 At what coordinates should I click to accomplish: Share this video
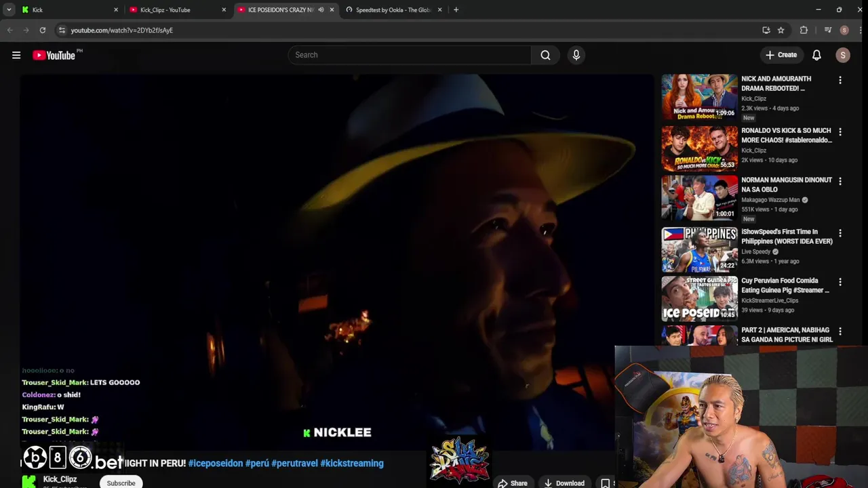(x=513, y=483)
